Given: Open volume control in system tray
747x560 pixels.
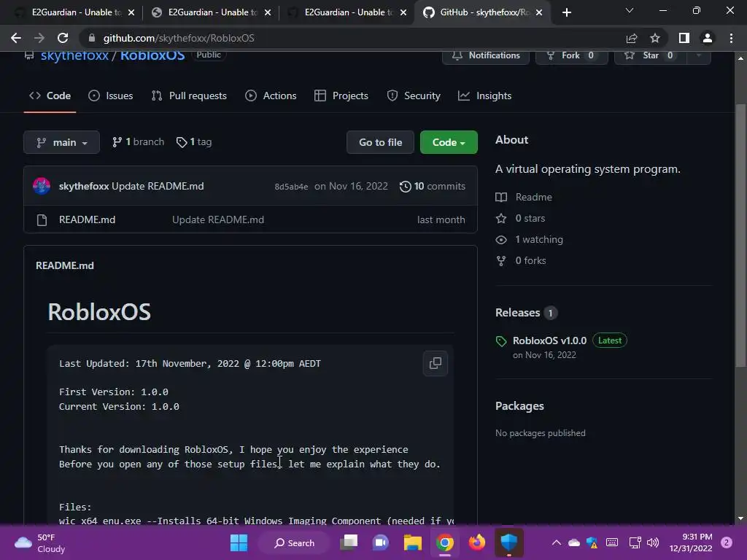Looking at the screenshot, I should click(653, 542).
